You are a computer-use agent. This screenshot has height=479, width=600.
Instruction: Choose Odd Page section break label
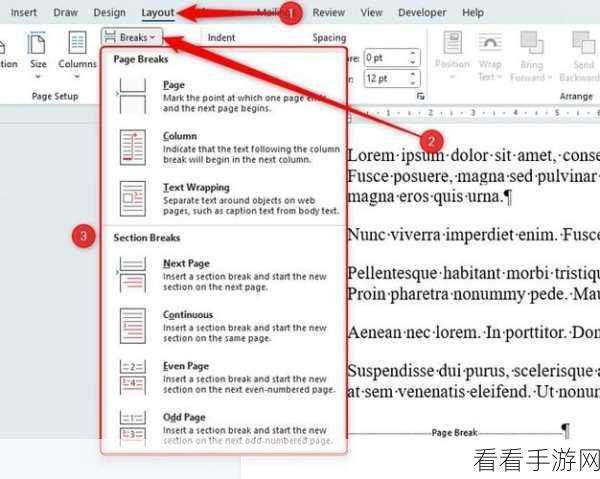click(x=184, y=417)
